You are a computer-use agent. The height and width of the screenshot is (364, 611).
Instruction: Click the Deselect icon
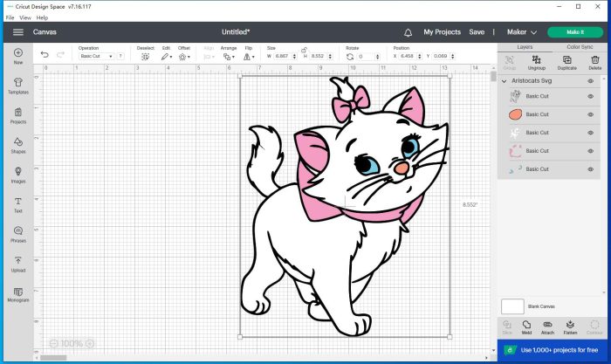145,57
